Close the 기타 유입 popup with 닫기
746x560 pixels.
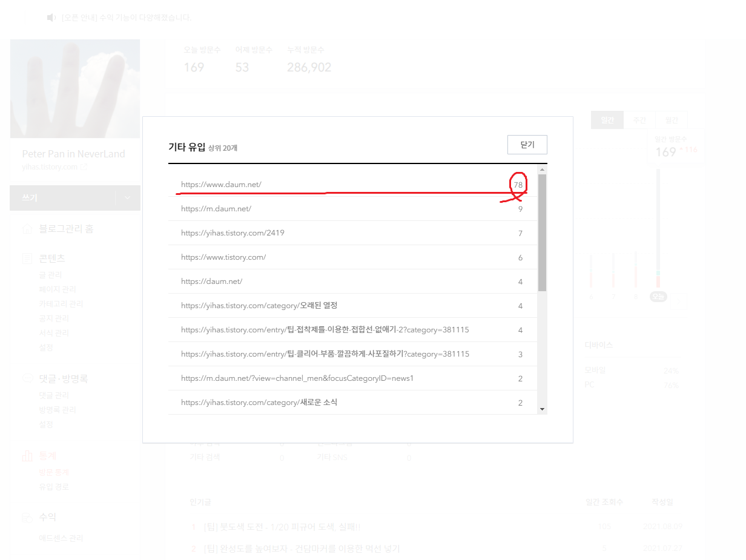527,145
